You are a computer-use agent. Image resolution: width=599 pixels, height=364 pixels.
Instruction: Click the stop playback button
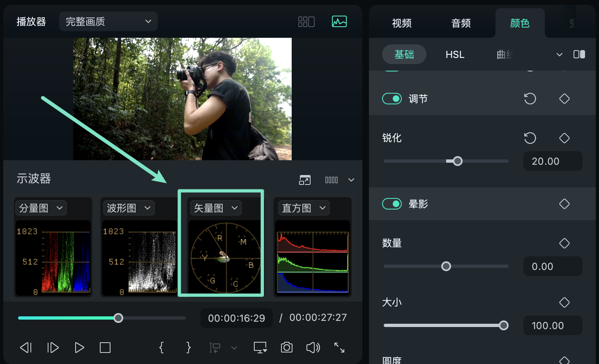pyautogui.click(x=105, y=348)
